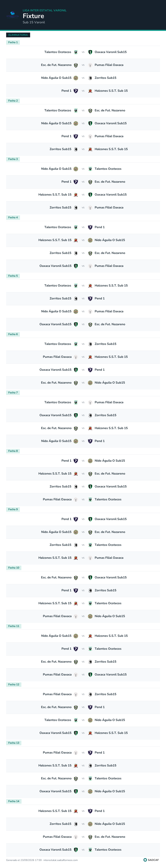Image resolution: width=166 pixels, height=868 pixels.
Task: Click Pumas Filial Oaxaca crest in Fecha 12's first match
Action: click(76, 694)
